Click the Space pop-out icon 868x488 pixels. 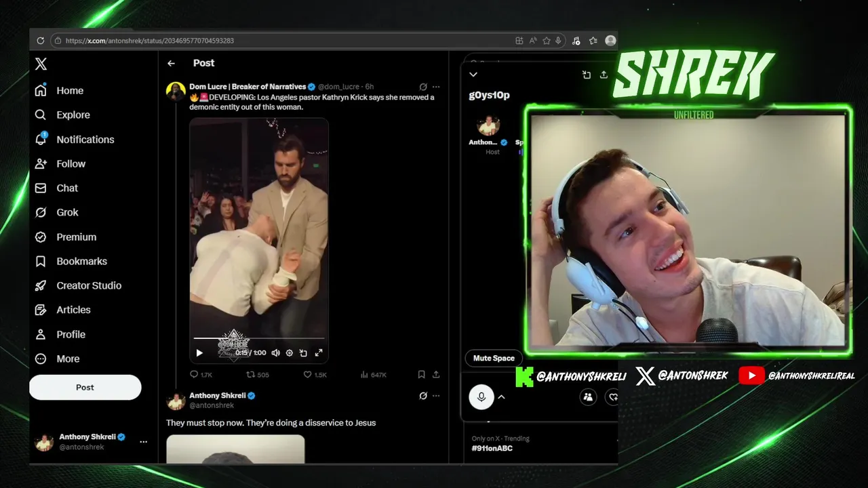(x=587, y=75)
